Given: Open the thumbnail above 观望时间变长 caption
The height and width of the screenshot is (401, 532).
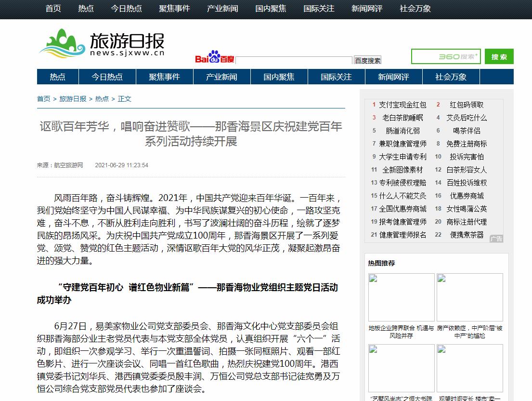Looking at the screenshot, I should coord(469,368).
